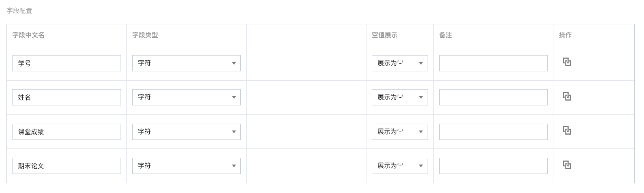Open 空值展示 dropdown in 学号 row
Image resolution: width=644 pixels, height=193 pixels.
coord(400,63)
